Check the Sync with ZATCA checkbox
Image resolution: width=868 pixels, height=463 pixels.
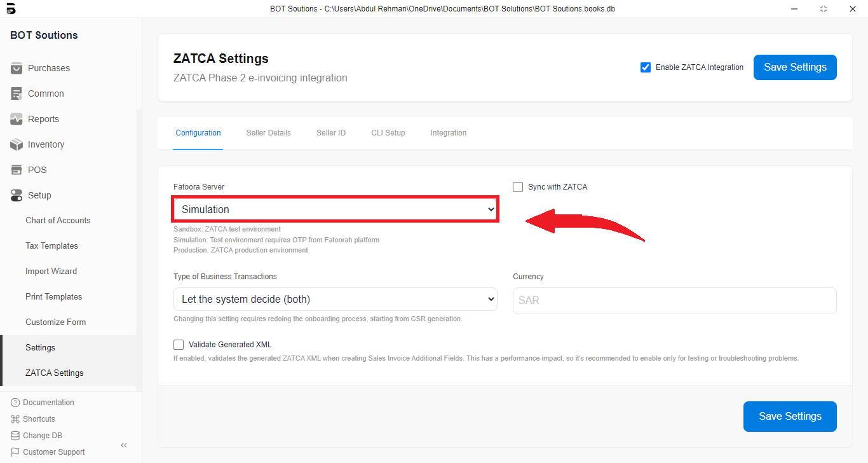point(518,187)
